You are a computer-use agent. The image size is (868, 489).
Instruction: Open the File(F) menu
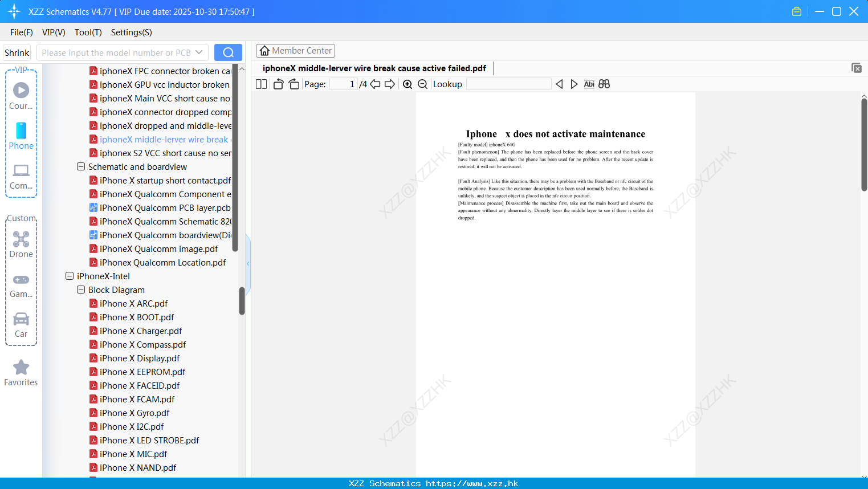pos(22,32)
